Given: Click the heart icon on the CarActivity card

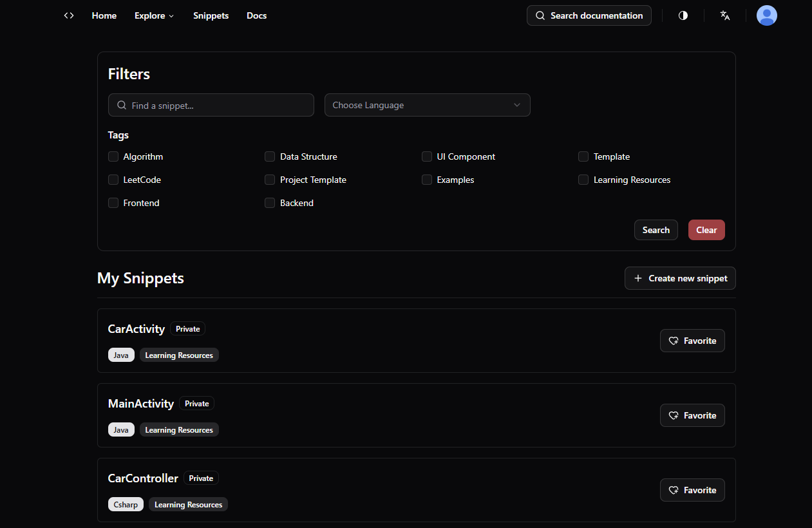Looking at the screenshot, I should pyautogui.click(x=674, y=341).
